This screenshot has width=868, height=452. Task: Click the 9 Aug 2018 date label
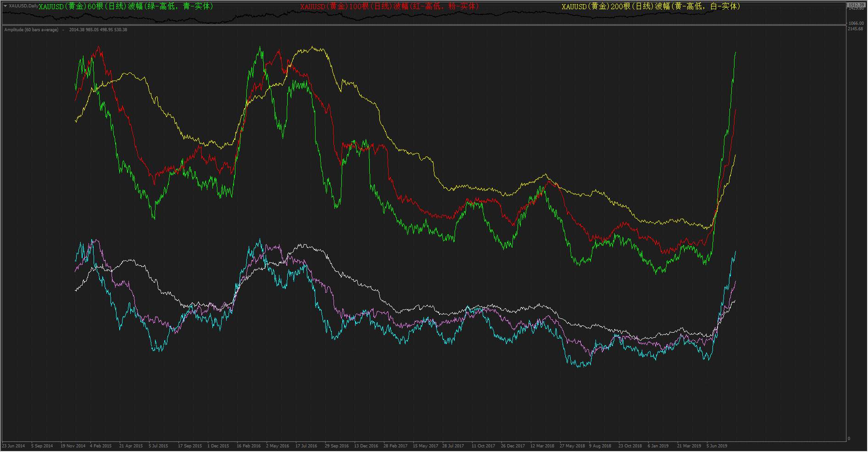click(x=600, y=446)
